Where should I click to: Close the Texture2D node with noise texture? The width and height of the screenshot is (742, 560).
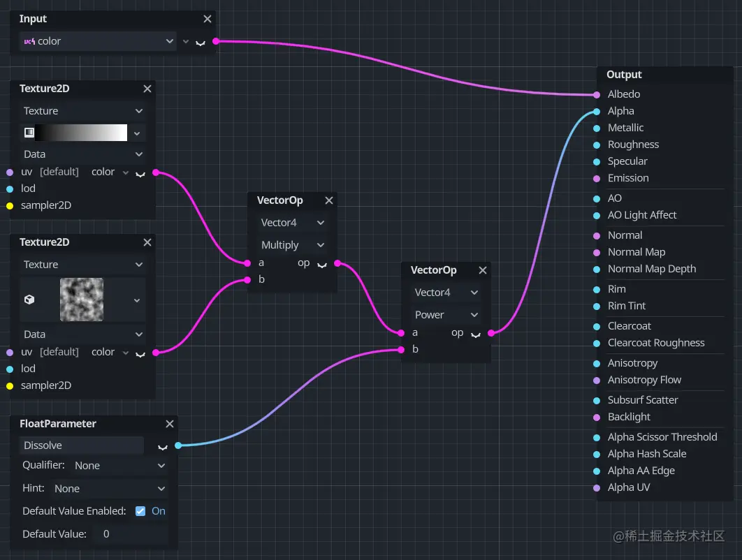[x=147, y=242]
